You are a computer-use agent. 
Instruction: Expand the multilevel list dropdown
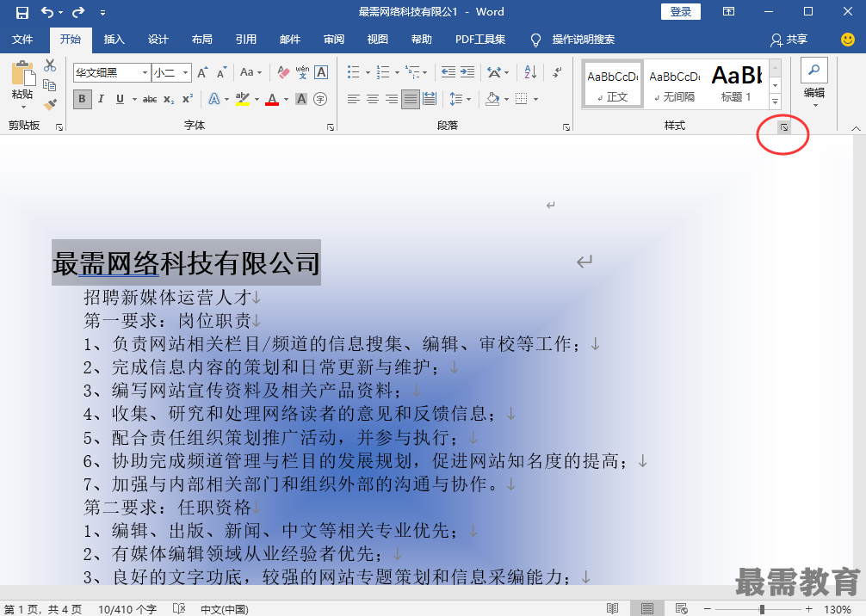pyautogui.click(x=424, y=72)
